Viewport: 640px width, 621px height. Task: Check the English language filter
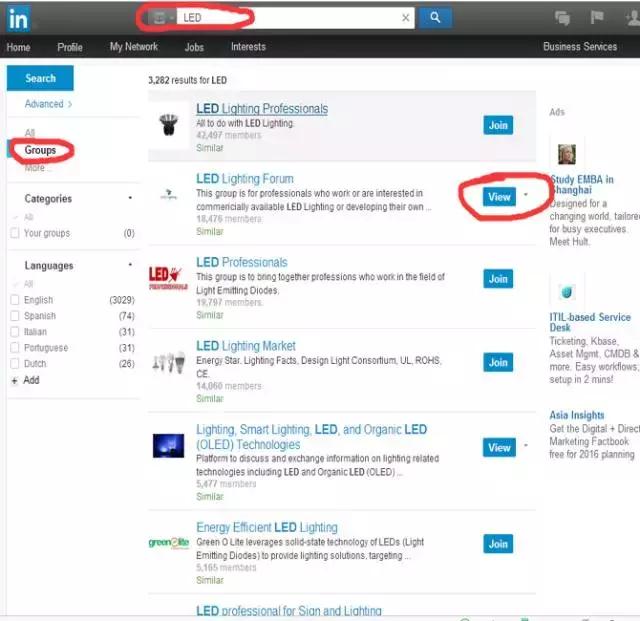click(15, 300)
